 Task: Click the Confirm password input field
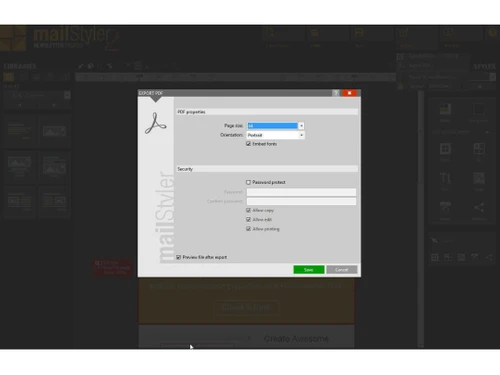[x=301, y=201]
